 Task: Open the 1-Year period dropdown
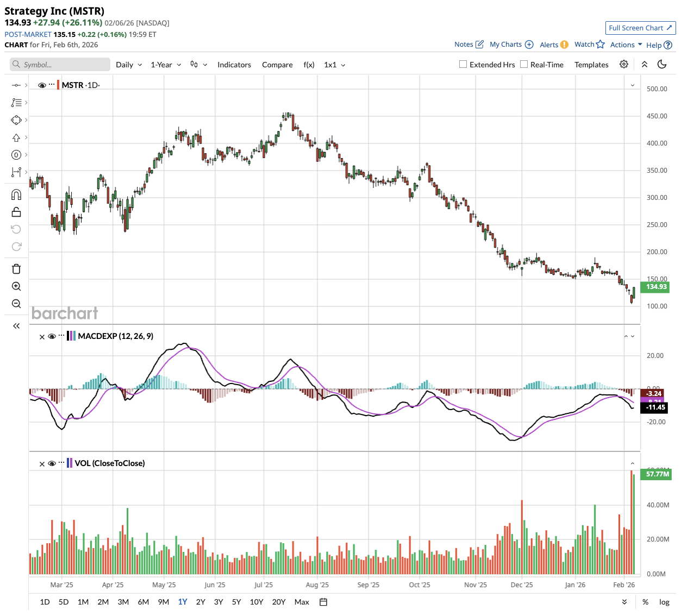(166, 65)
